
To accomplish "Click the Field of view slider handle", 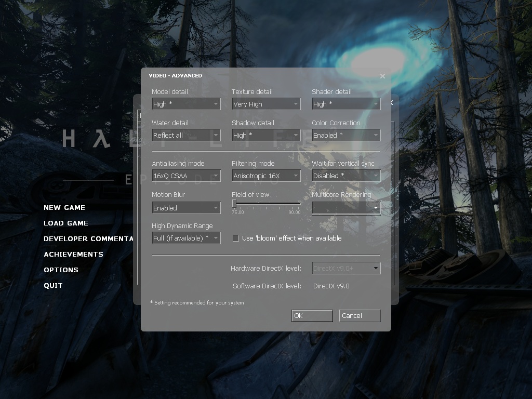I will pos(234,204).
